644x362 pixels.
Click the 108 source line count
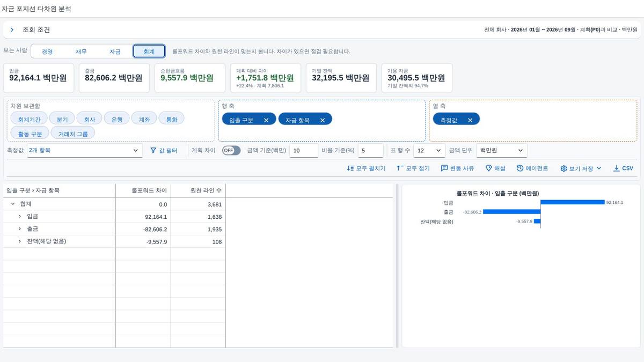[x=198, y=241]
